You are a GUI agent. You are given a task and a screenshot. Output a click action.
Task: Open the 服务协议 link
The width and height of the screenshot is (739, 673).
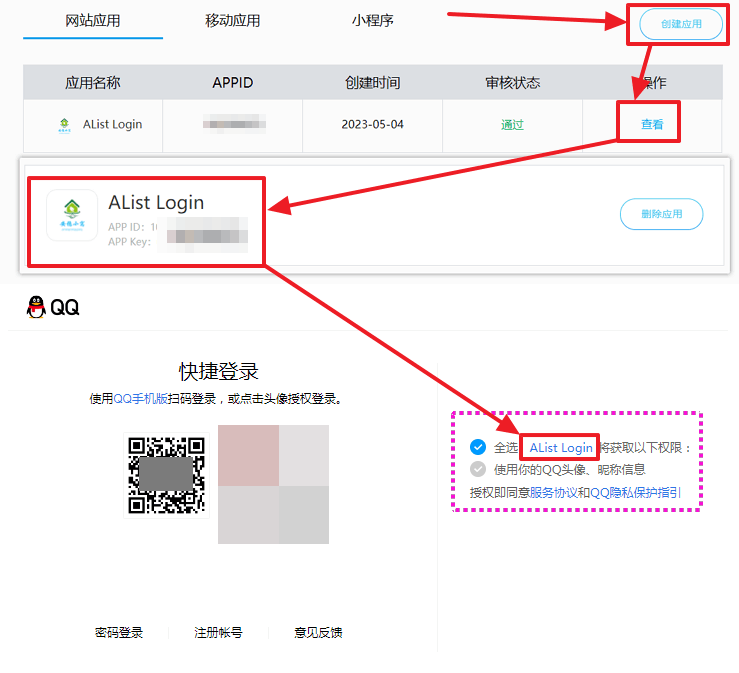[553, 492]
